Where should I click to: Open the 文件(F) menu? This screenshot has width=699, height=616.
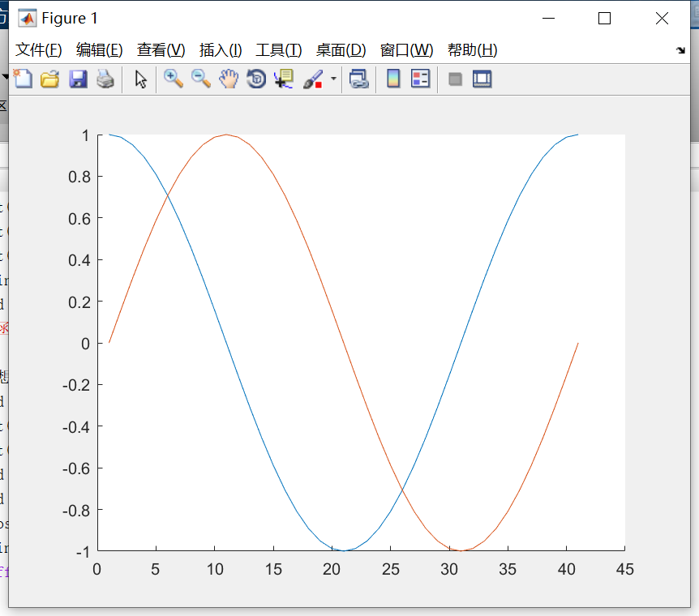(x=38, y=50)
